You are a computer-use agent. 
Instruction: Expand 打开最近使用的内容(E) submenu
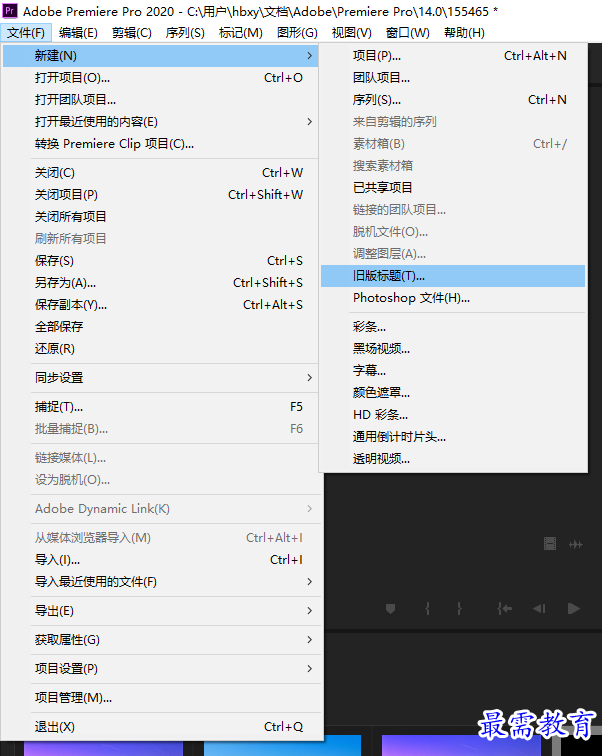click(161, 122)
